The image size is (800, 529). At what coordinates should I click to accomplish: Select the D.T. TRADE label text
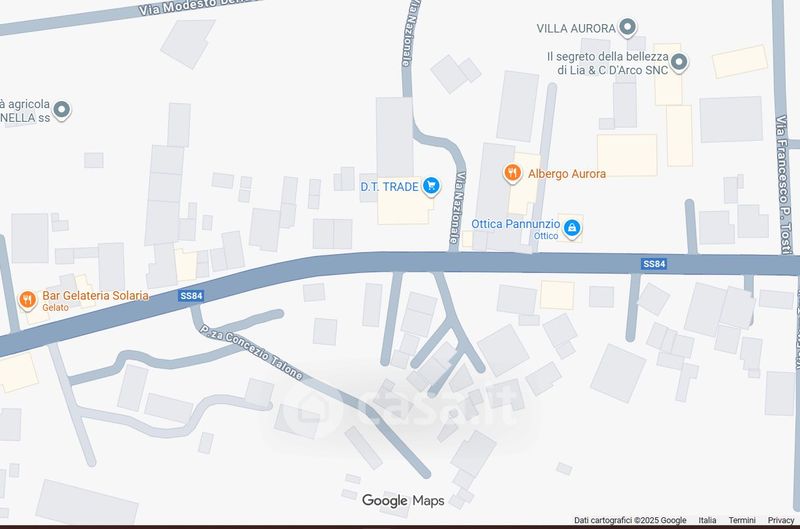[389, 187]
